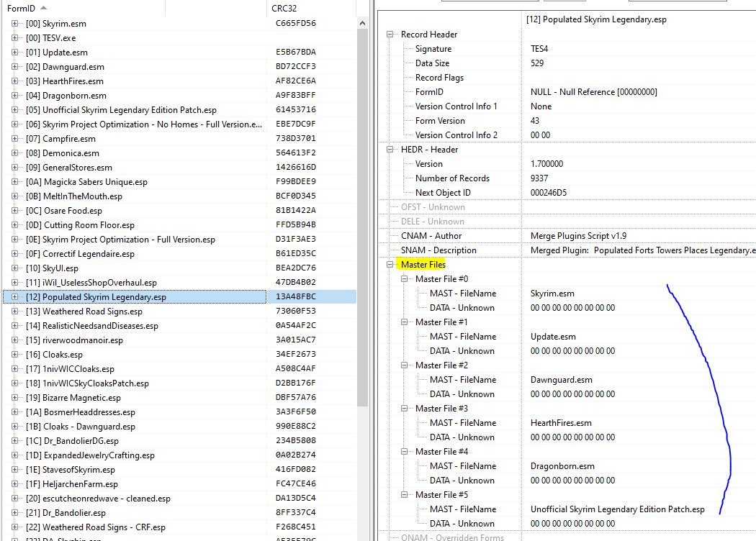Collapse Master File #0 node
Screen dimensions: 756x541
405,279
